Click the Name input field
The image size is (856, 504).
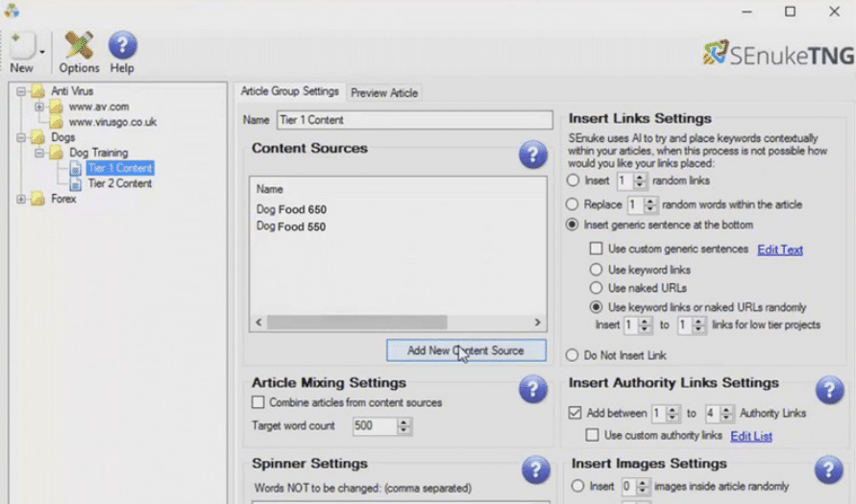(414, 120)
